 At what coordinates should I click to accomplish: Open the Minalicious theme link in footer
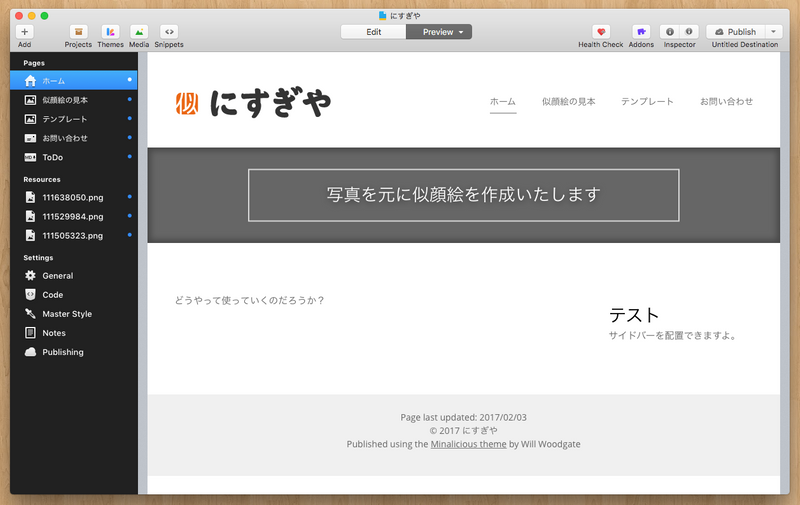[x=468, y=444]
